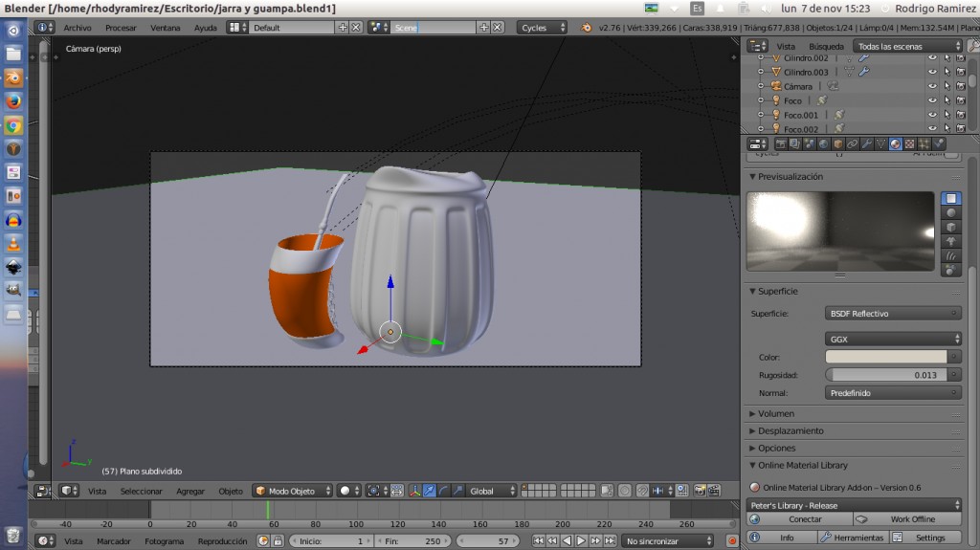Click the Fin frame field in timeline
The height and width of the screenshot is (550, 980).
(x=415, y=541)
